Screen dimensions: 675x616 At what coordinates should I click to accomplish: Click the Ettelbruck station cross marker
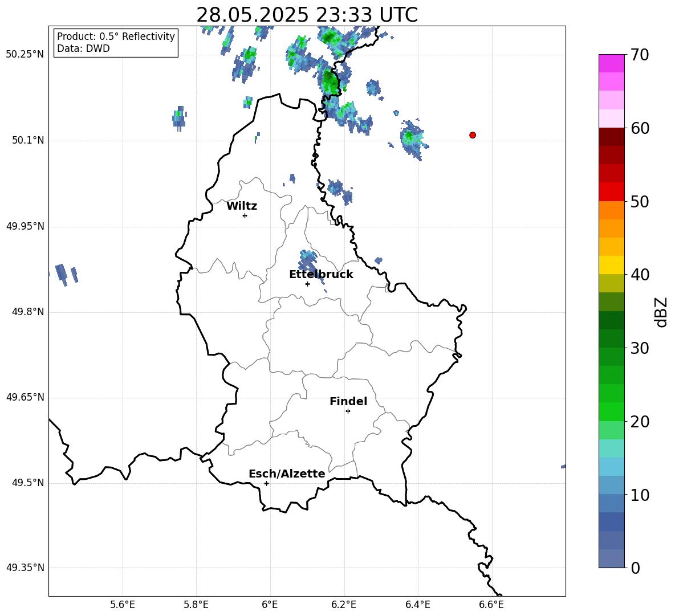307,284
